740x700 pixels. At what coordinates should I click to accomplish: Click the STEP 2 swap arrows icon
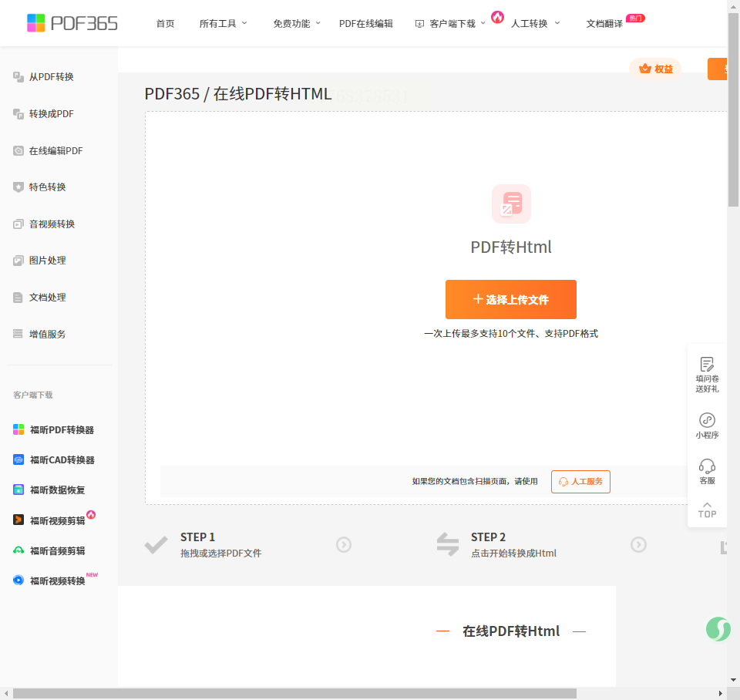(x=447, y=544)
